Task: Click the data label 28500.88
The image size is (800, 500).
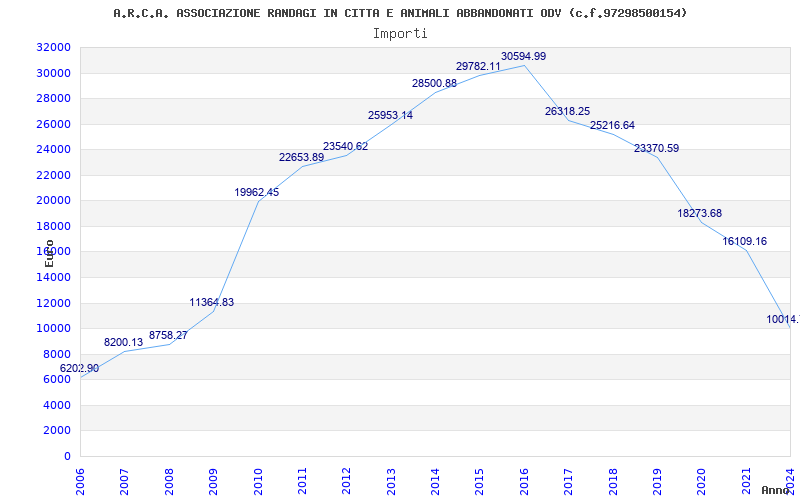Action: (x=434, y=83)
